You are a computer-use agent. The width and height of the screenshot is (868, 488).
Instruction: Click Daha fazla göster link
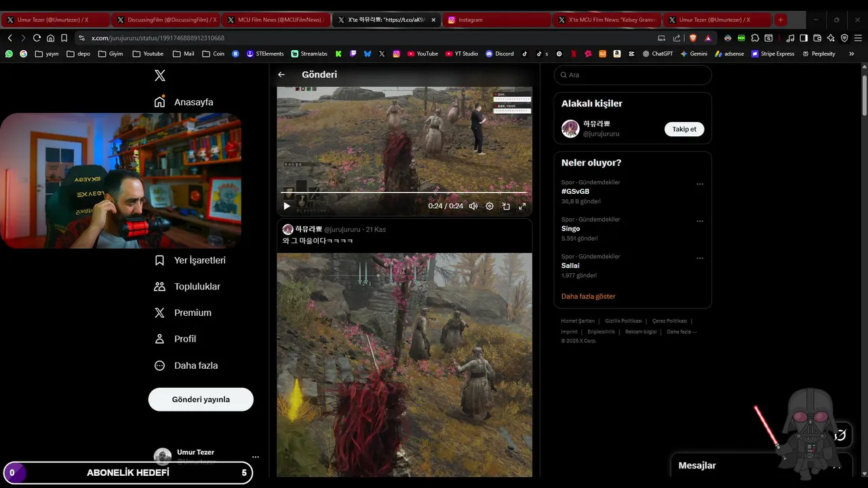[x=589, y=296]
